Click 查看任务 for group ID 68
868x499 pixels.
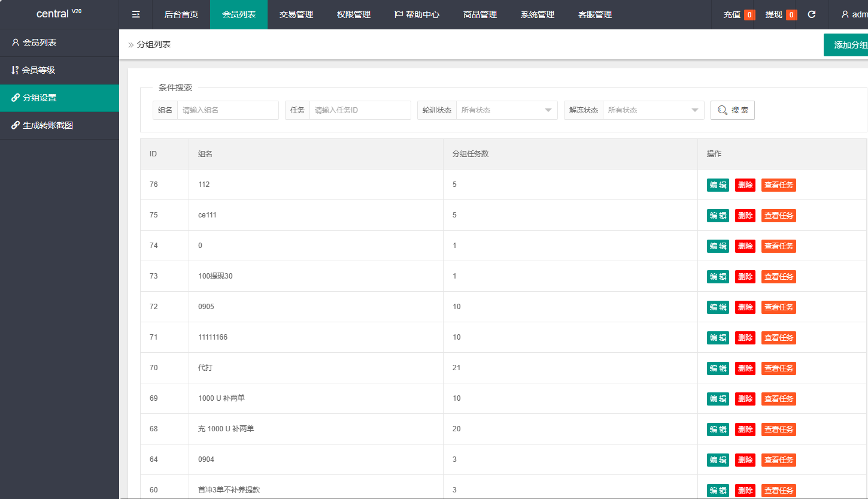coord(779,430)
